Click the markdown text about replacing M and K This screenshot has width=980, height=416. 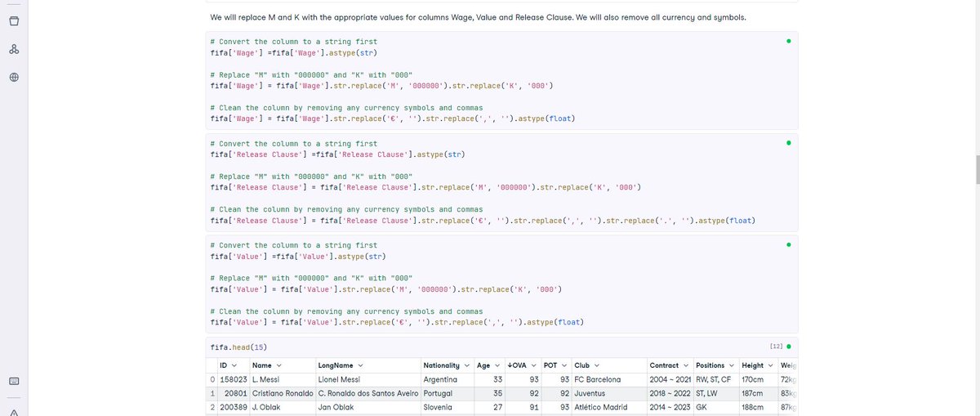coord(478,17)
